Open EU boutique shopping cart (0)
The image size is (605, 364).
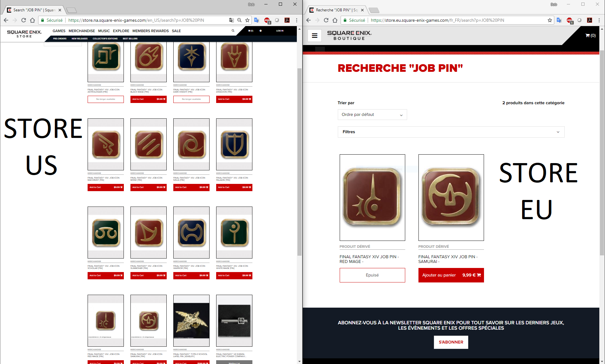coord(591,36)
